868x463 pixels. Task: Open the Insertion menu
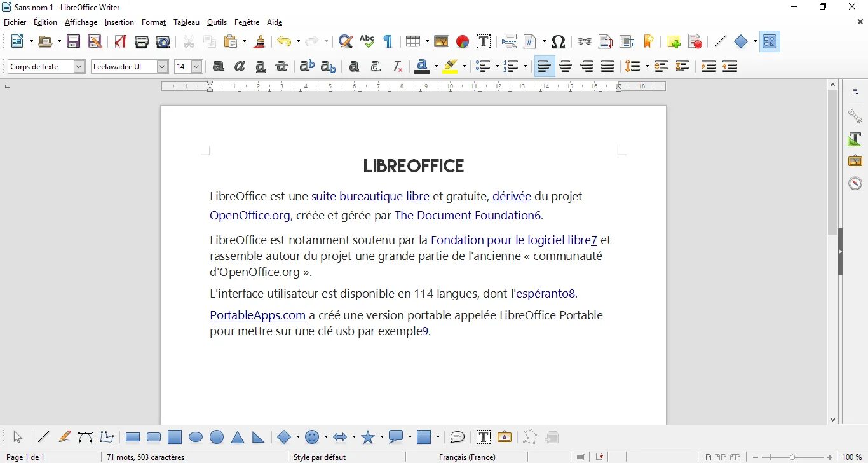(x=119, y=22)
